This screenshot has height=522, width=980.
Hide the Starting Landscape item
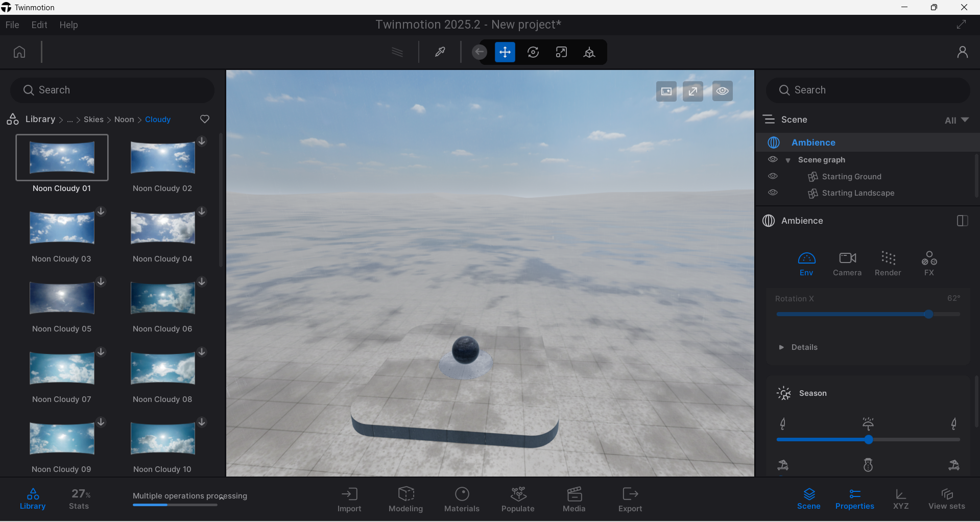[773, 193]
